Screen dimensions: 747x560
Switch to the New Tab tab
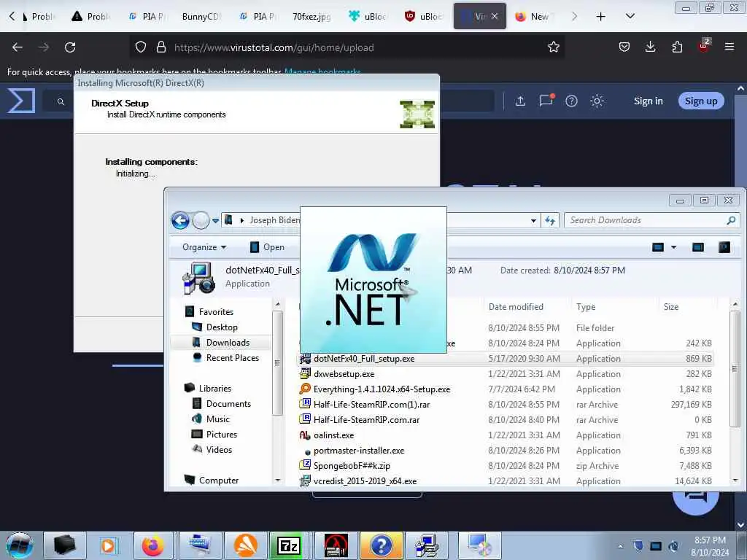tap(533, 17)
